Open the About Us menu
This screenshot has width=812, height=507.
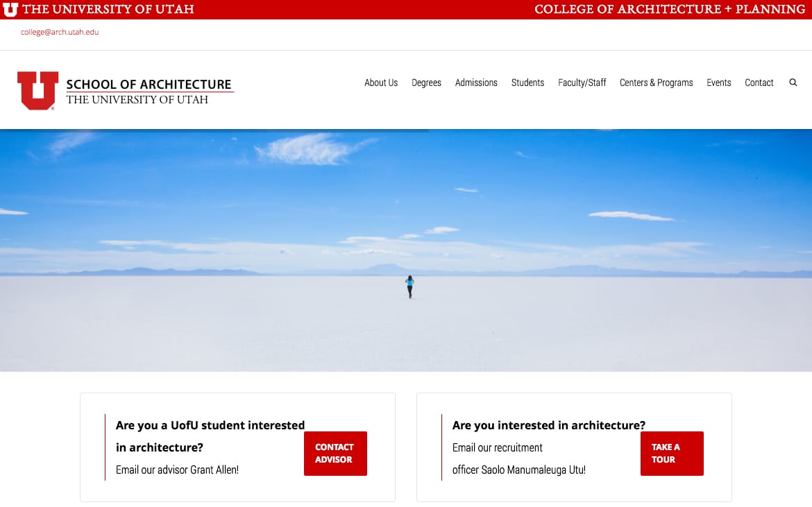click(x=381, y=83)
